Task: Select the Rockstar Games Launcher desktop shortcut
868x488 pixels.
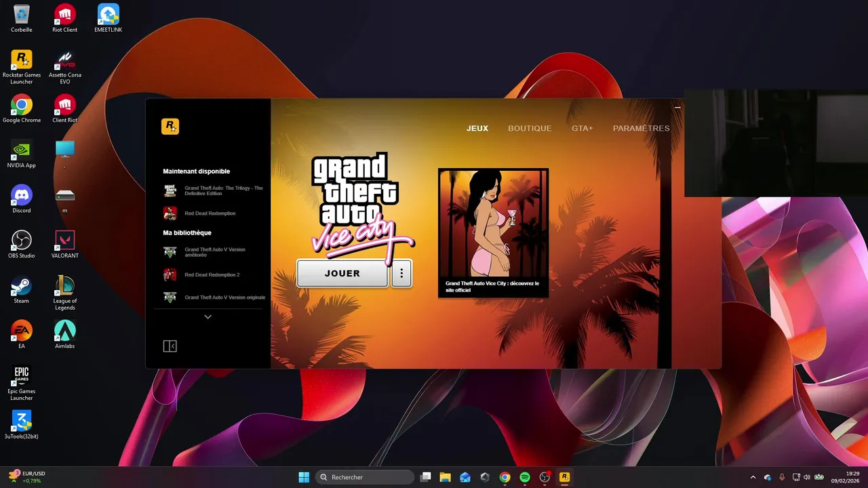Action: point(22,66)
